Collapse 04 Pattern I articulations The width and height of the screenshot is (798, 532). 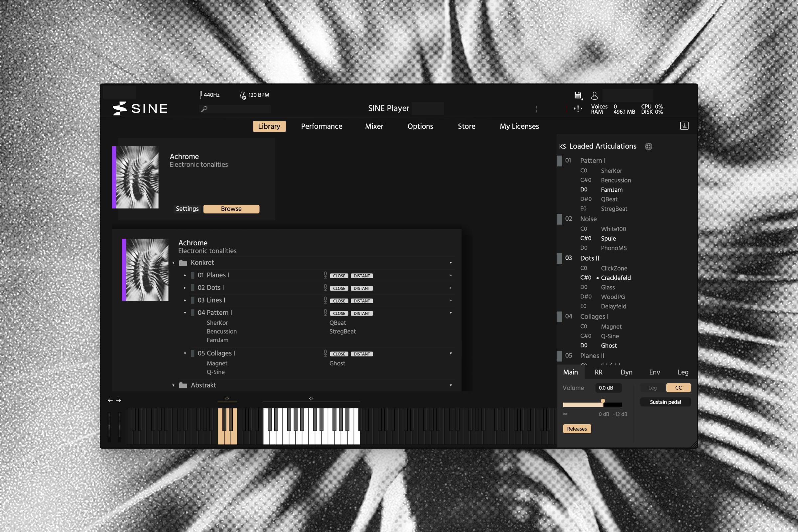pyautogui.click(x=185, y=313)
